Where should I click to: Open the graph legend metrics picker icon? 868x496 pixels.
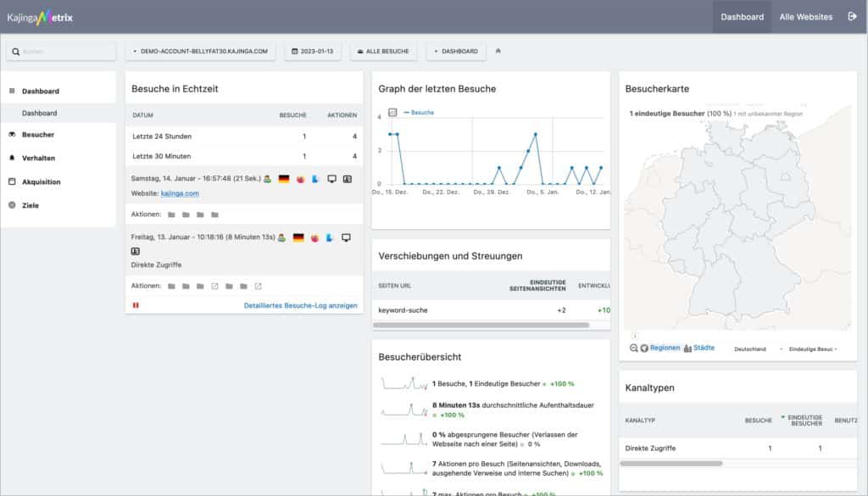click(x=392, y=113)
